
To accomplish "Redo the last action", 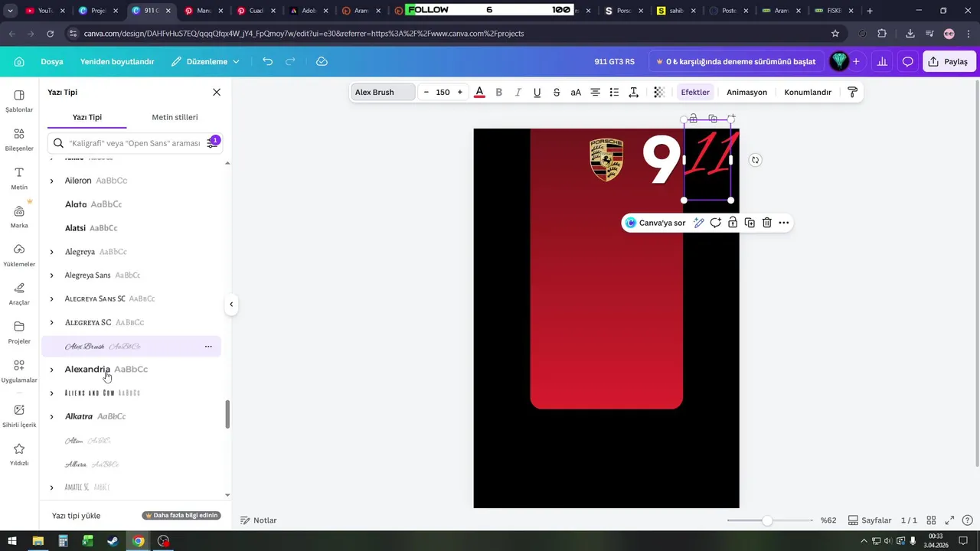I will tap(290, 61).
